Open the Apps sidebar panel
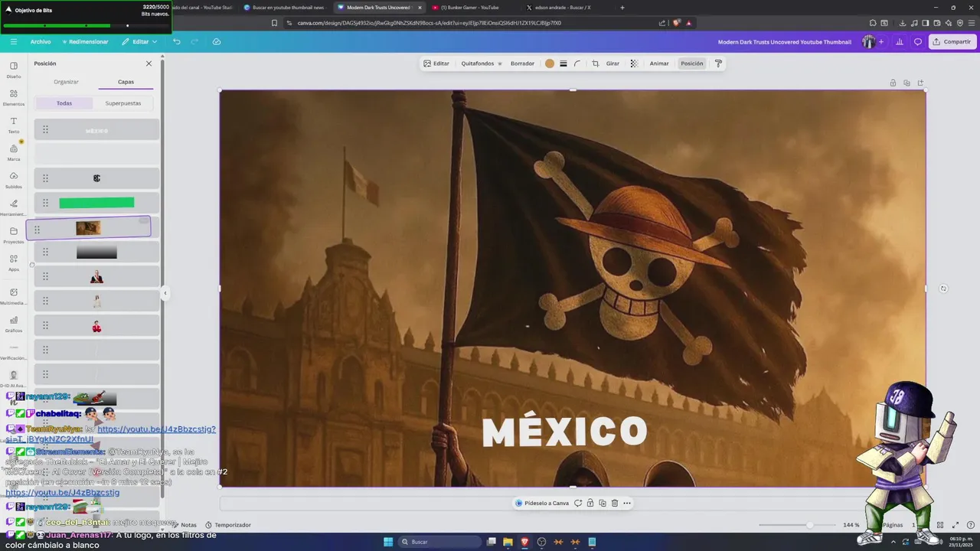Viewport: 980px width, 551px height. [x=14, y=263]
